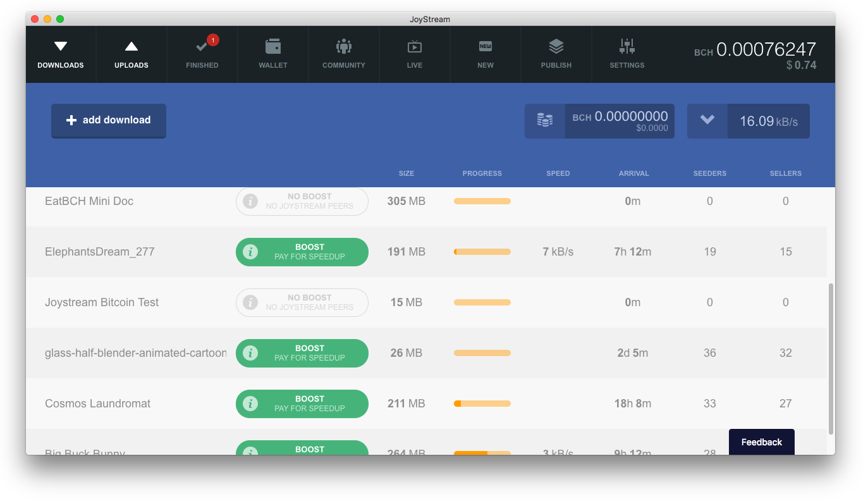868x501 pixels.
Task: Switch to the UPLOADS tab label
Action: [x=131, y=65]
